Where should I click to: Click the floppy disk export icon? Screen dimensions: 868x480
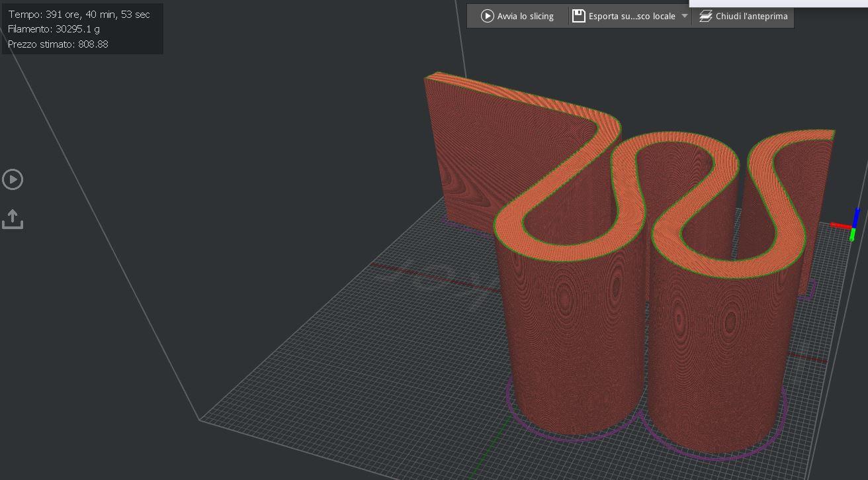579,16
